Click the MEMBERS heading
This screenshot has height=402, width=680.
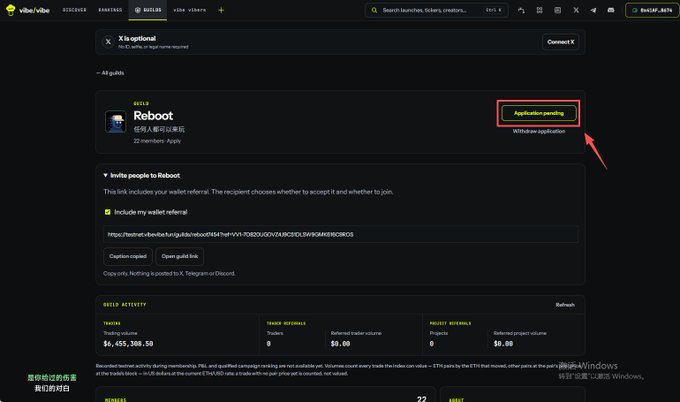(x=115, y=400)
